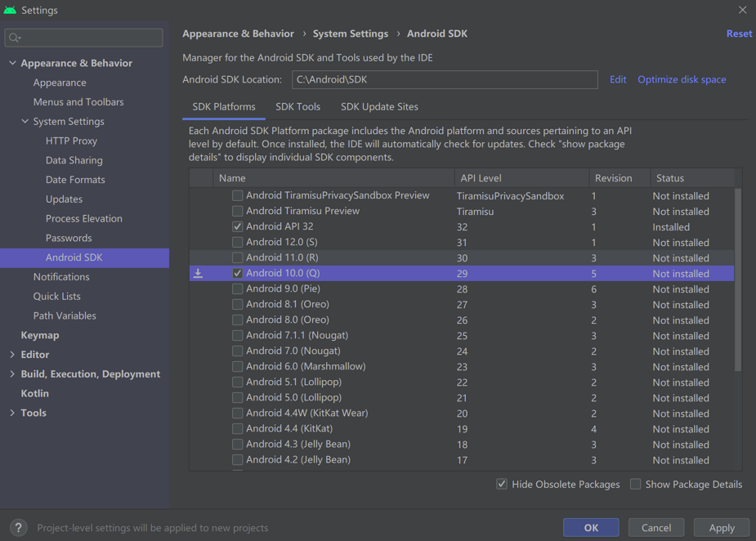The height and width of the screenshot is (541, 756).
Task: Open the SDK Update Sites tab
Action: pyautogui.click(x=379, y=107)
